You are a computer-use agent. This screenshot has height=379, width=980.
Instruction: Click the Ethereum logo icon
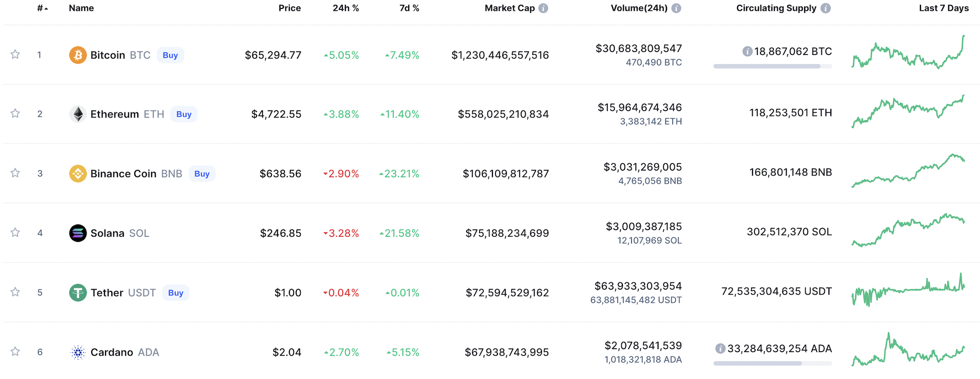(x=78, y=114)
